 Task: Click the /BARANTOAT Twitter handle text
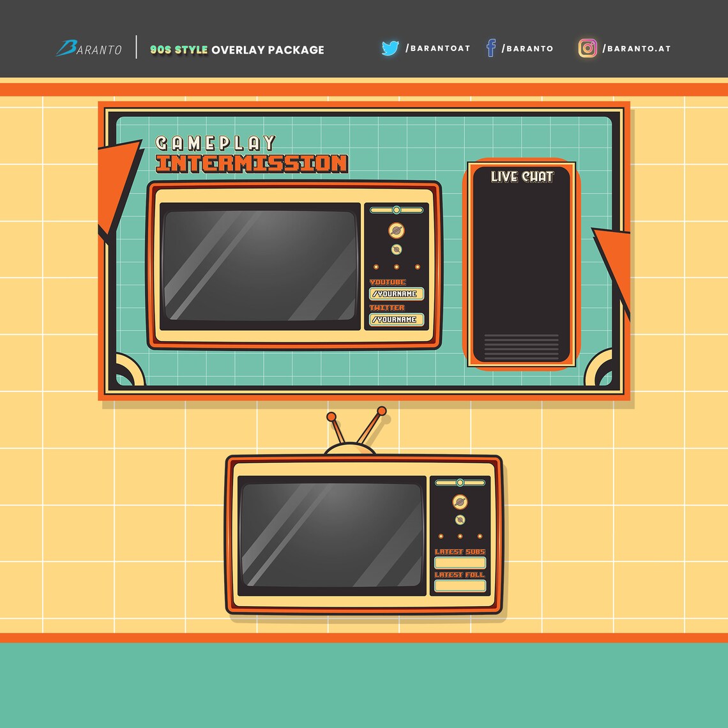(x=437, y=47)
